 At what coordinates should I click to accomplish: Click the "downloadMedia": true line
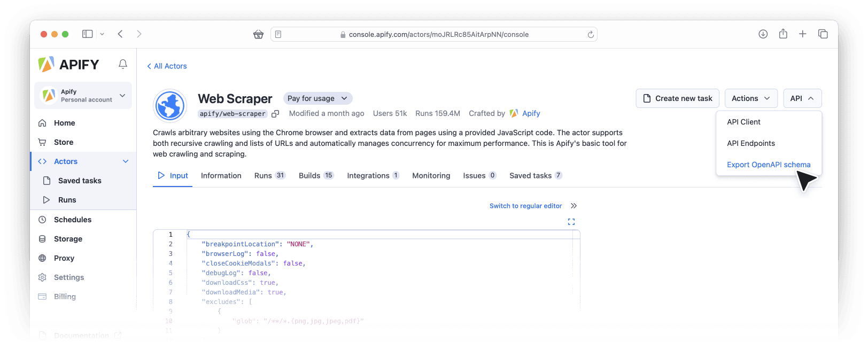point(244,292)
